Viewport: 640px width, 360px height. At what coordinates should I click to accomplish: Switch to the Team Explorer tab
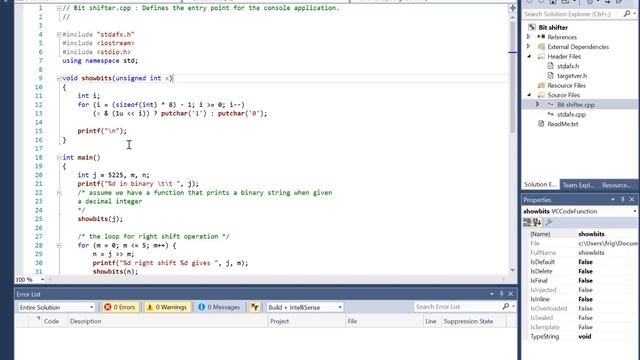pyautogui.click(x=578, y=185)
